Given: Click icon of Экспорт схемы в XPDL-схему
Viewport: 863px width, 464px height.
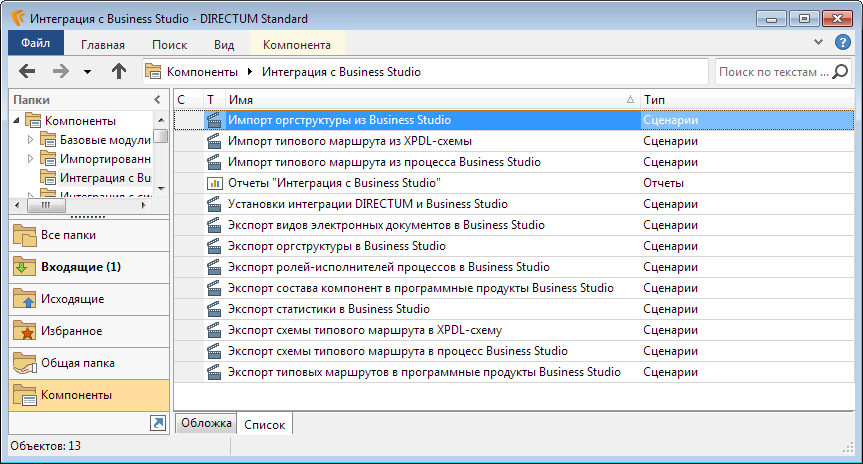Looking at the screenshot, I should [214, 330].
